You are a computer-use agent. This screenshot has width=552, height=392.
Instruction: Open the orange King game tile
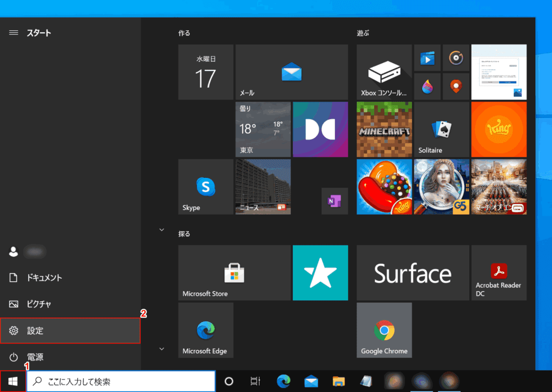[x=499, y=129]
